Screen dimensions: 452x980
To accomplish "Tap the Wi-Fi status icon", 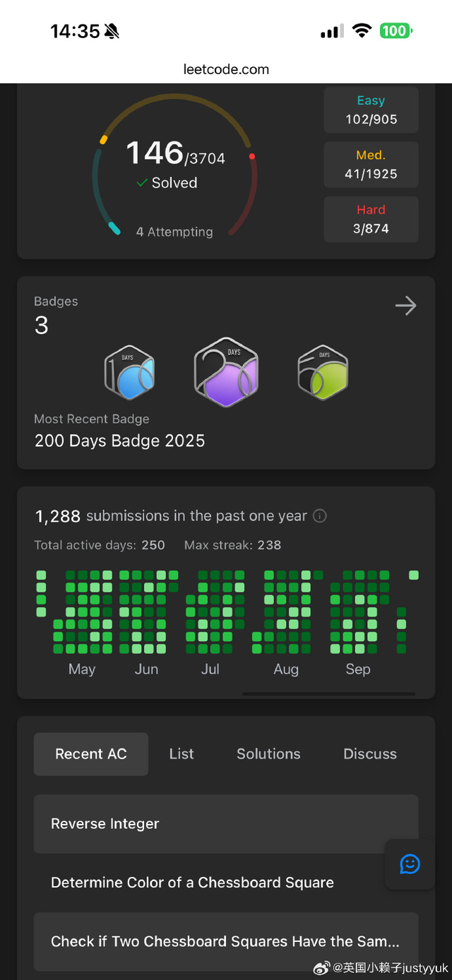I will click(362, 31).
